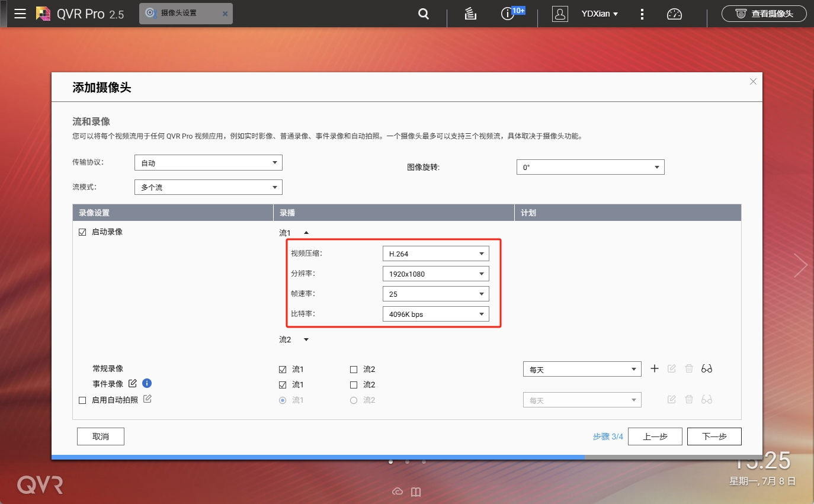Click the edit icon in auto snapshot schedule row
This screenshot has height=504, width=814.
(672, 399)
